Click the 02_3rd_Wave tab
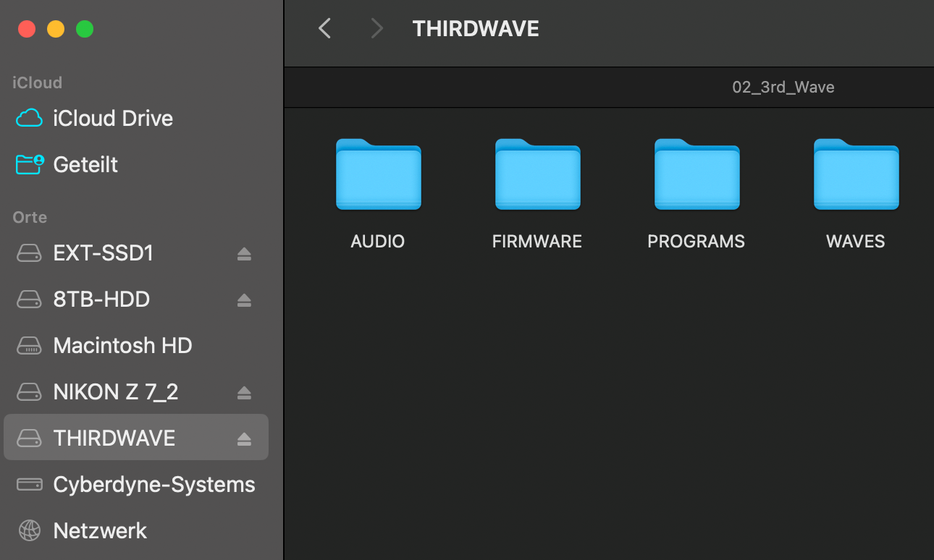Image resolution: width=934 pixels, height=560 pixels. click(783, 88)
